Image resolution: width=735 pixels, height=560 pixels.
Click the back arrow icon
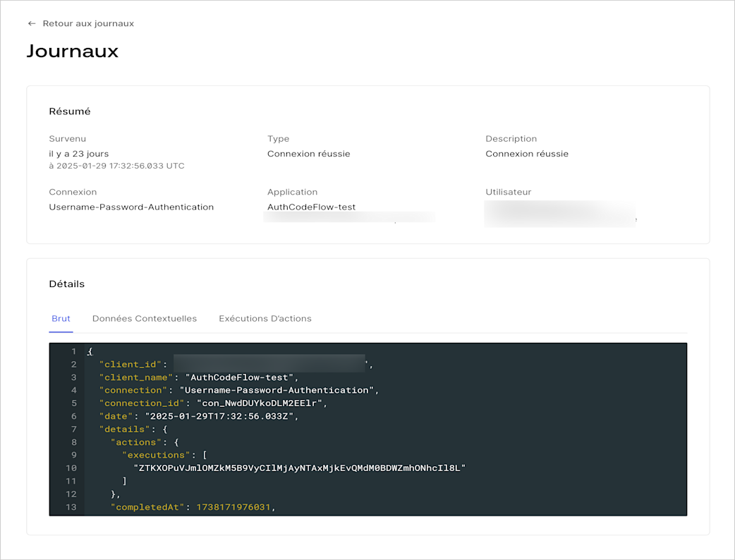click(32, 23)
